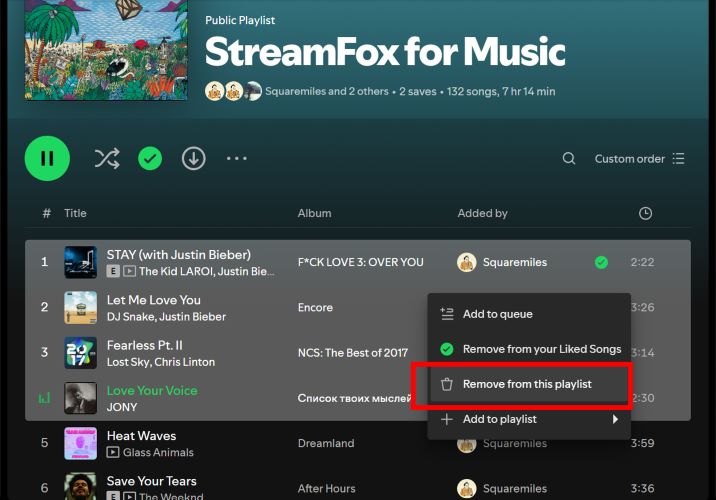This screenshot has width=716, height=500.
Task: Click the trash icon in context menu
Action: tap(447, 384)
